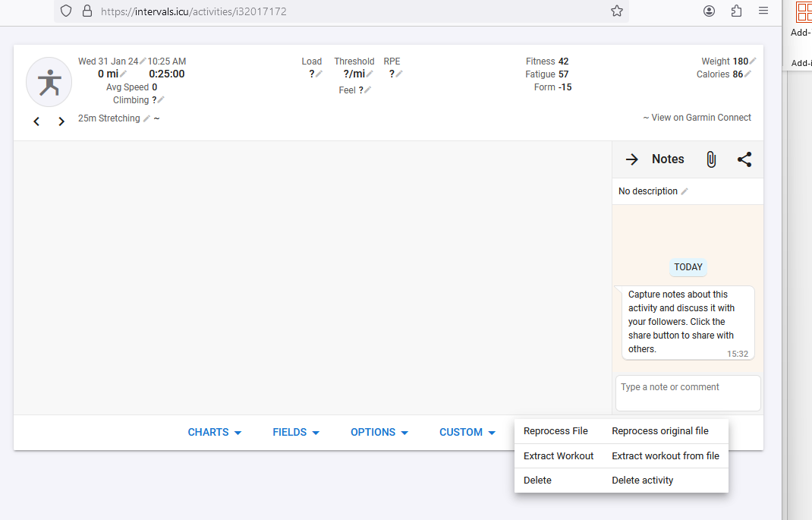Bookmark this page with the star icon
This screenshot has width=812, height=520.
click(x=617, y=11)
